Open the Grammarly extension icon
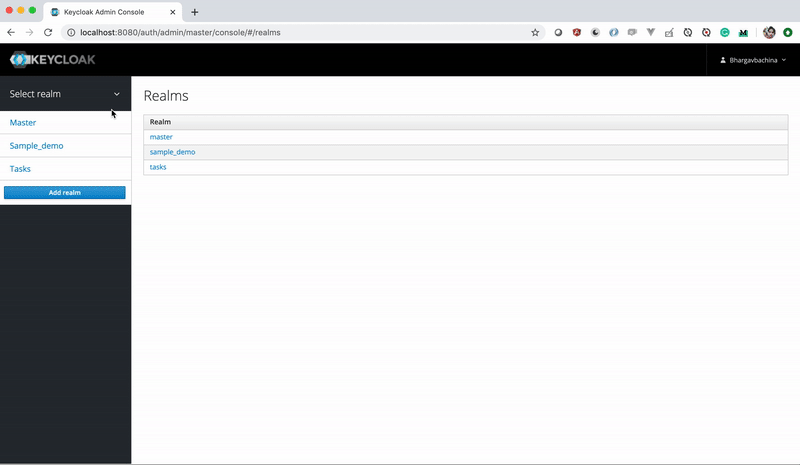Viewport: 800px width, 465px height. coord(724,32)
